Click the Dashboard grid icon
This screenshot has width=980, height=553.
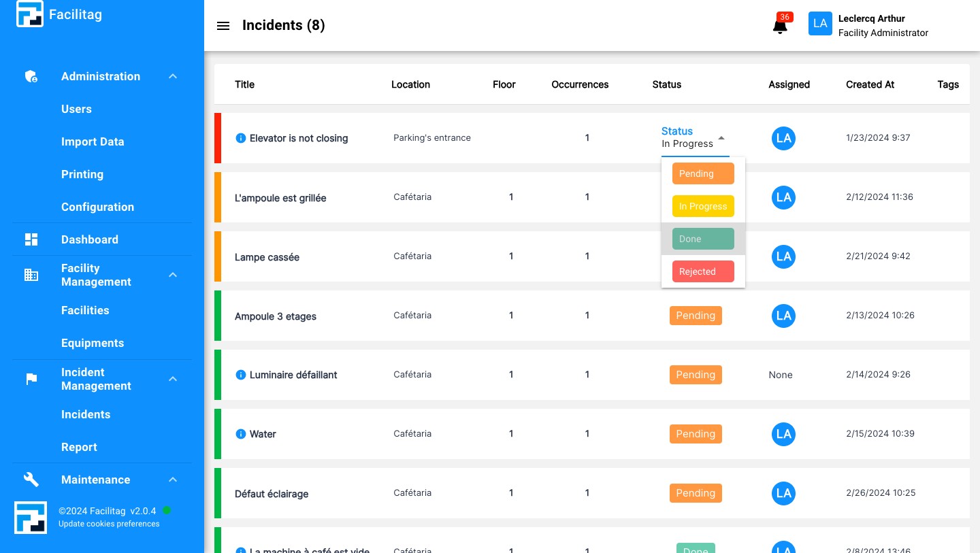[31, 239]
